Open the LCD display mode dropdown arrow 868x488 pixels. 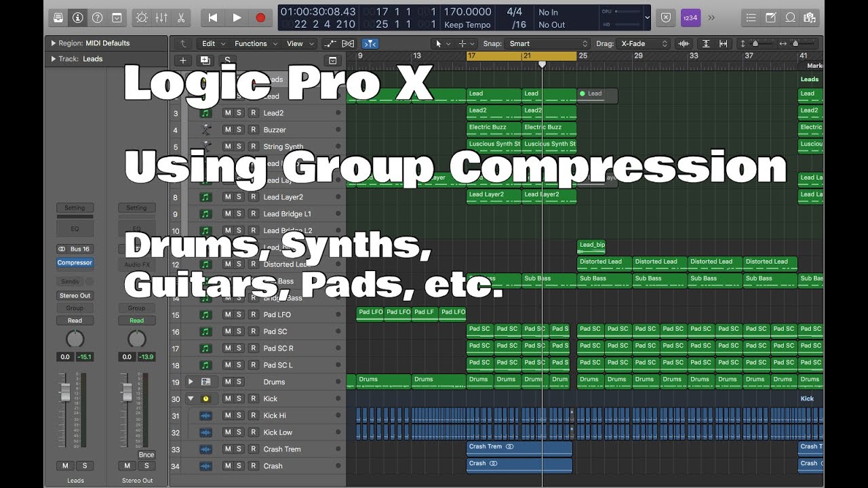[x=647, y=18]
